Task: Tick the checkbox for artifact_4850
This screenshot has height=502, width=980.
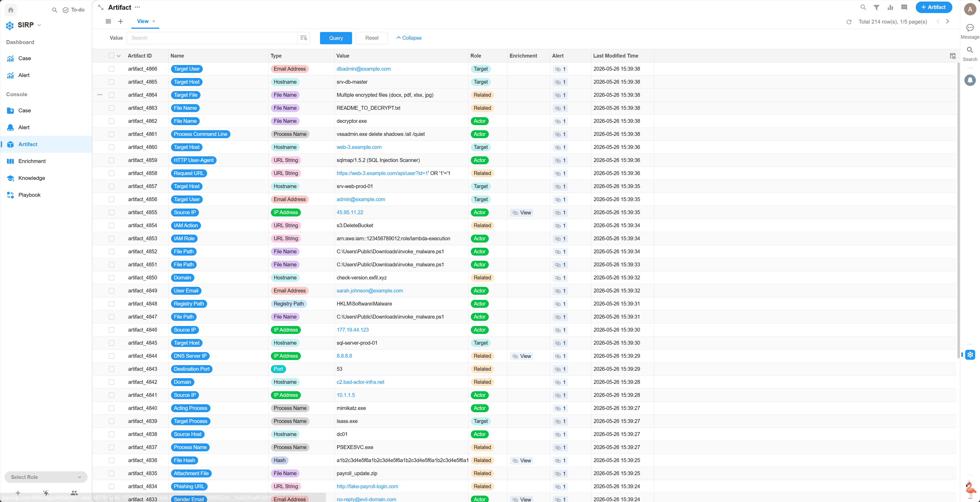Action: (x=111, y=278)
